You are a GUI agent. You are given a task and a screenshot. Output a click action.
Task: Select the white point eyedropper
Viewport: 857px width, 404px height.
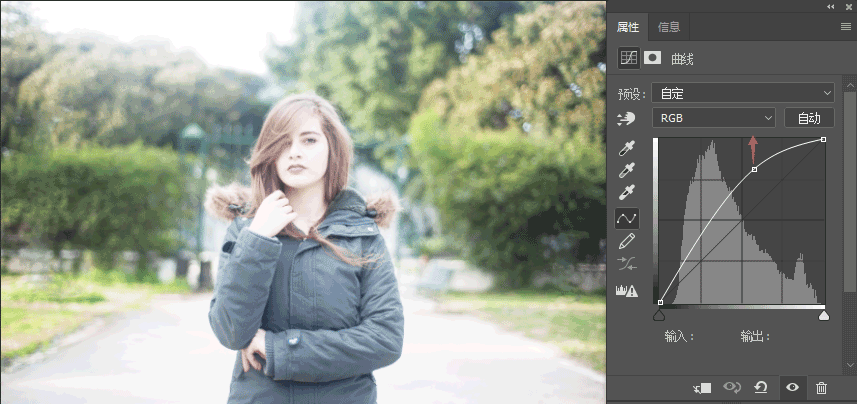pyautogui.click(x=627, y=192)
